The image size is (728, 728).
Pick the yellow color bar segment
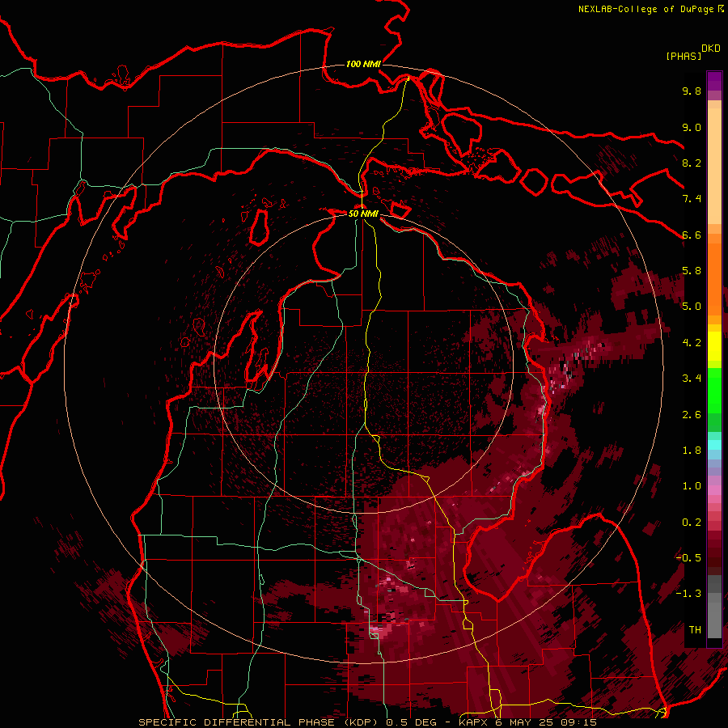tap(714, 345)
